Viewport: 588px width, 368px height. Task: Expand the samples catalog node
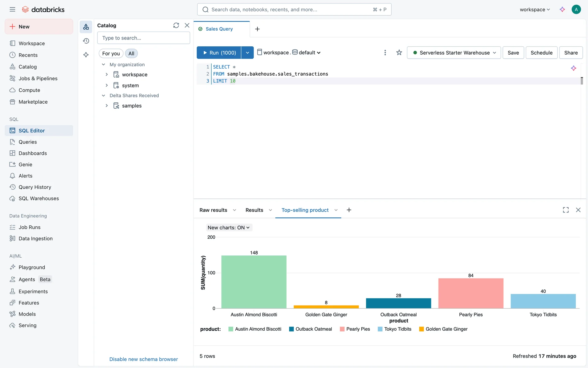click(x=107, y=105)
